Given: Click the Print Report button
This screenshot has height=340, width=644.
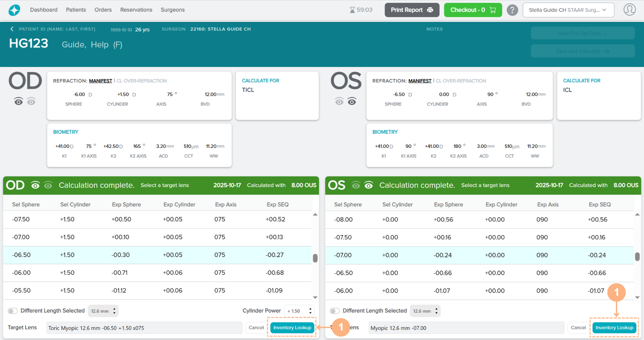Looking at the screenshot, I should [412, 10].
